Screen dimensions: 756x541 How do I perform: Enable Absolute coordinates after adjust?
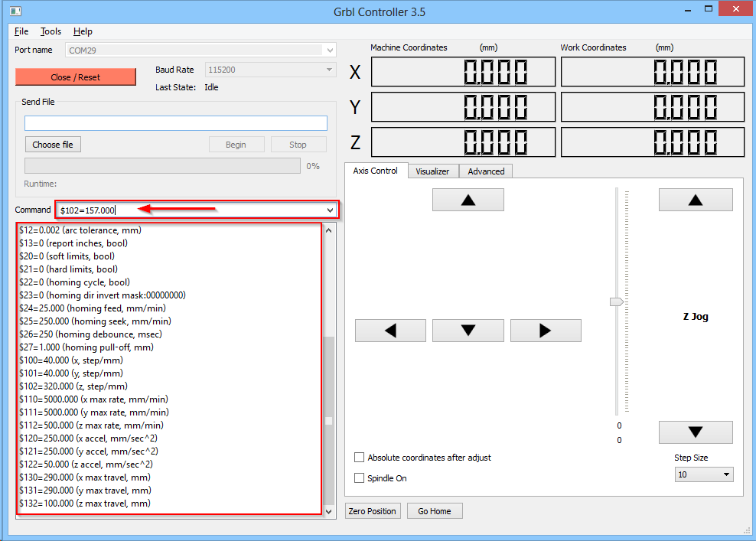(359, 457)
